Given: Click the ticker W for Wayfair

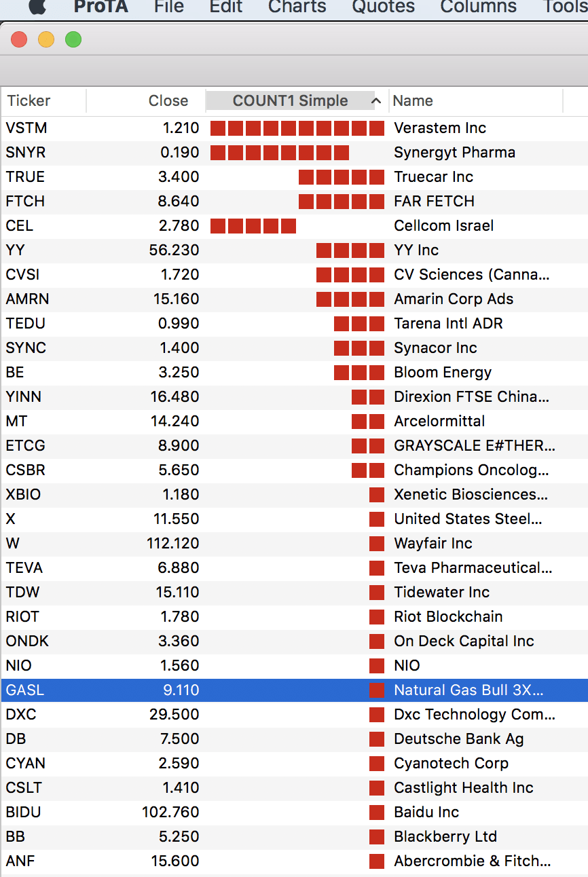Looking at the screenshot, I should (x=12, y=543).
